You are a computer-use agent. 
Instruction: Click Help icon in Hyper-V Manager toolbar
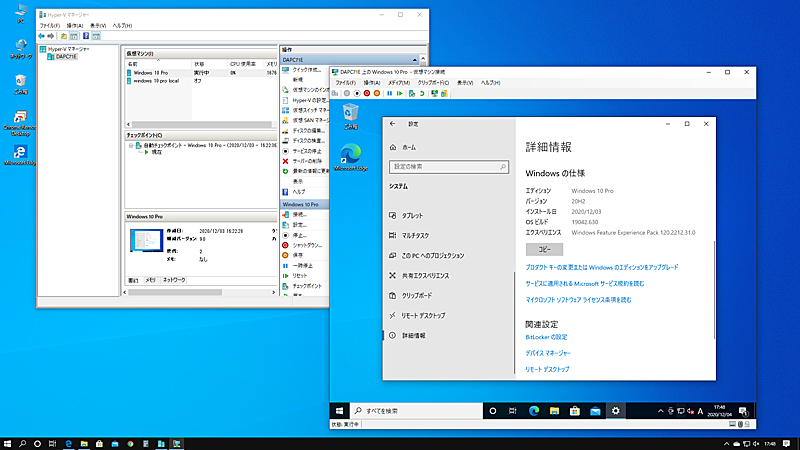pyautogui.click(x=86, y=36)
